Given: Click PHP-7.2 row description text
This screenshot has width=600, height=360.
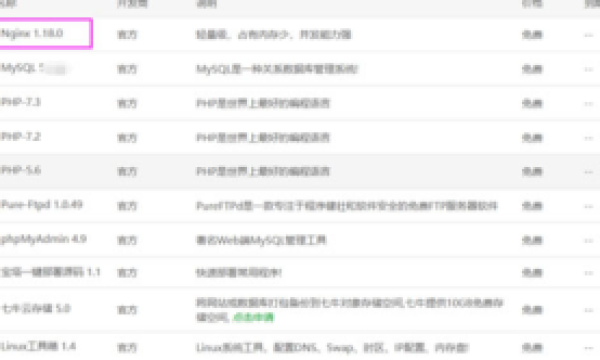Looking at the screenshot, I should pos(263,138).
